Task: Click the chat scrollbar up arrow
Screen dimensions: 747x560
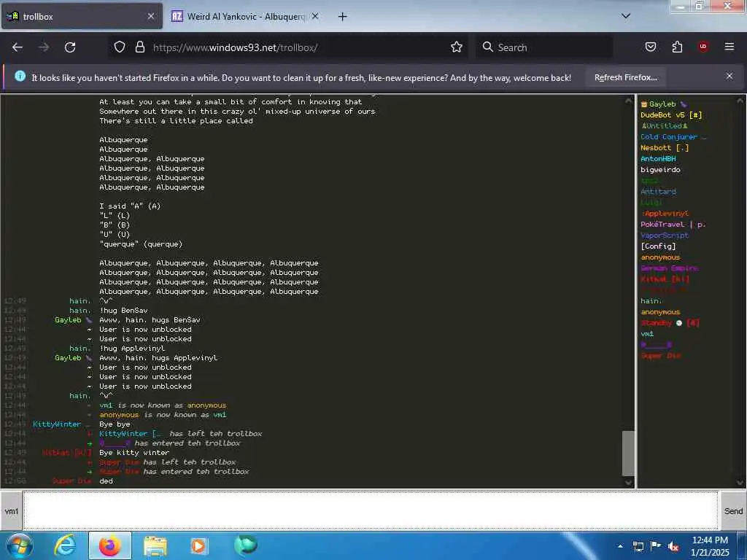Action: (x=628, y=101)
